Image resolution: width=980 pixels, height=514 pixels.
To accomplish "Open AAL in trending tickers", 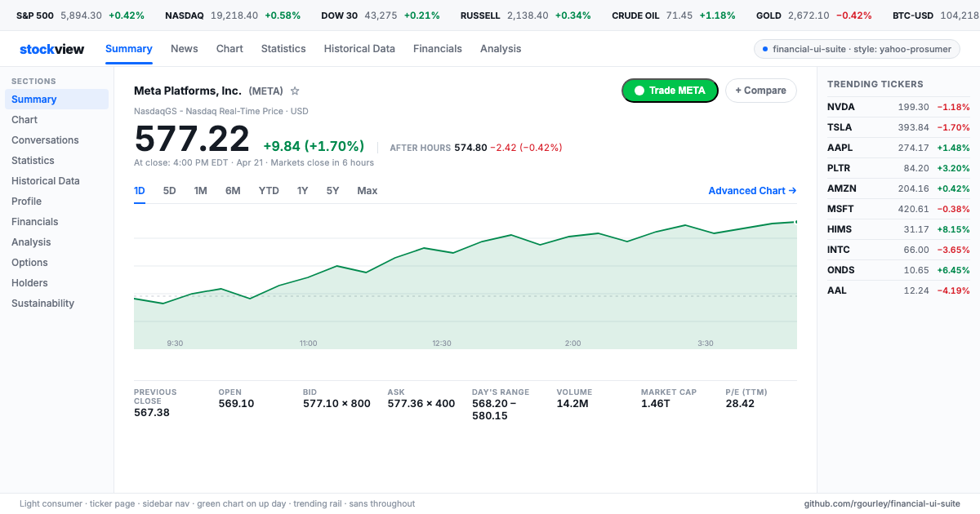I will 898,290.
